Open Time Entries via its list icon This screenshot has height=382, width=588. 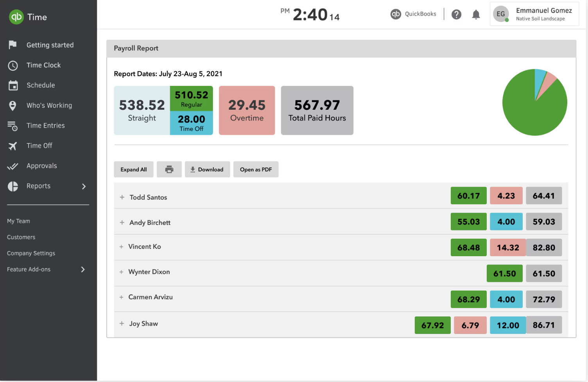tap(13, 125)
